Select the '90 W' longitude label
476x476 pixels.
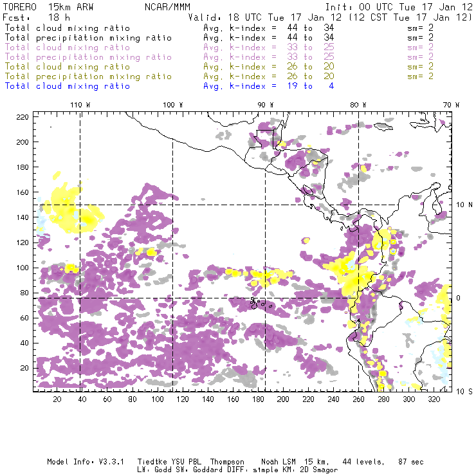tap(265, 105)
